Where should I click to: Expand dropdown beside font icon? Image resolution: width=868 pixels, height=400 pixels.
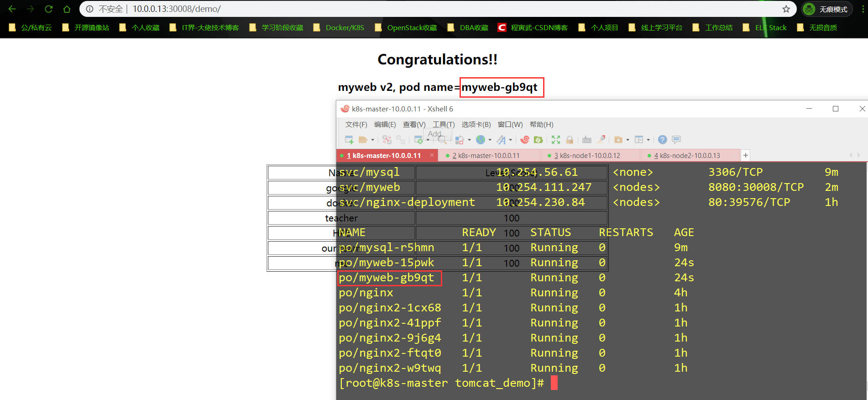coord(510,140)
